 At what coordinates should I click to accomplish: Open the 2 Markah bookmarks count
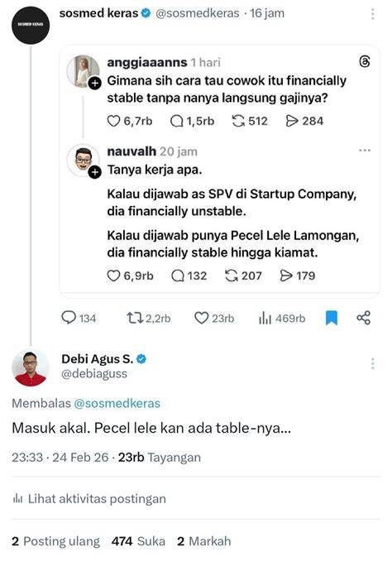coord(204,541)
